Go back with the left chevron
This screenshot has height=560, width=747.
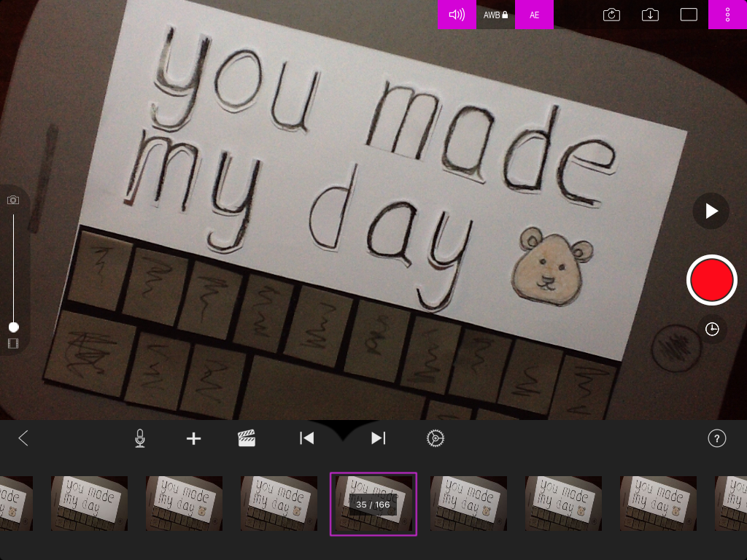coord(23,438)
